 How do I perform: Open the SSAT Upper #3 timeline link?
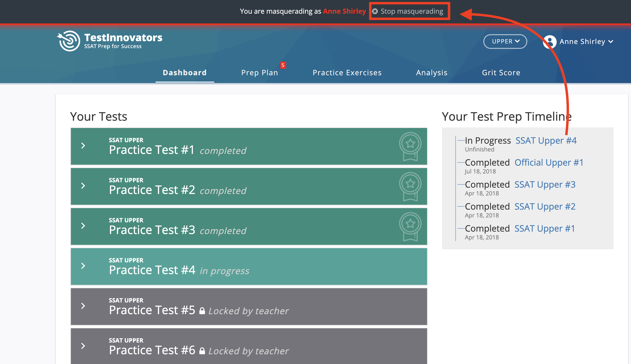[x=545, y=184]
